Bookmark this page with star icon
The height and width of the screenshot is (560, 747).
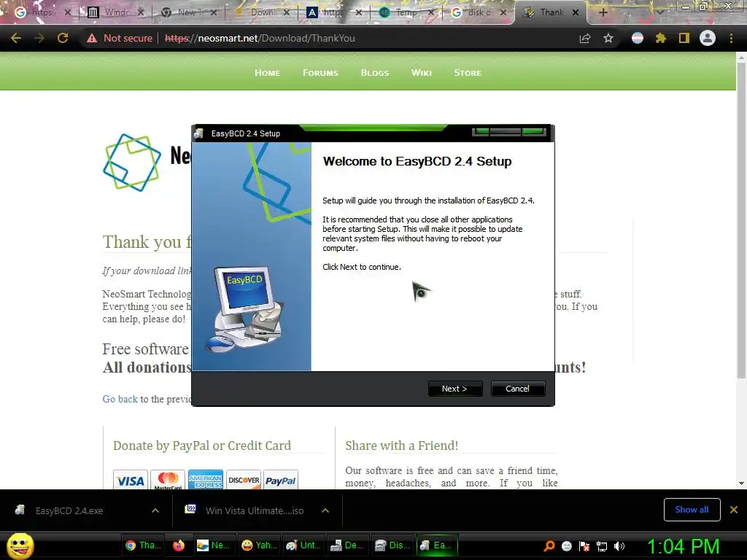[x=608, y=38]
